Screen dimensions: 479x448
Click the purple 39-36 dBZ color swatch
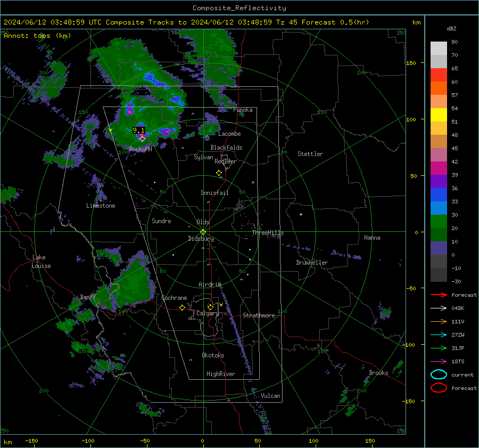pyautogui.click(x=439, y=182)
